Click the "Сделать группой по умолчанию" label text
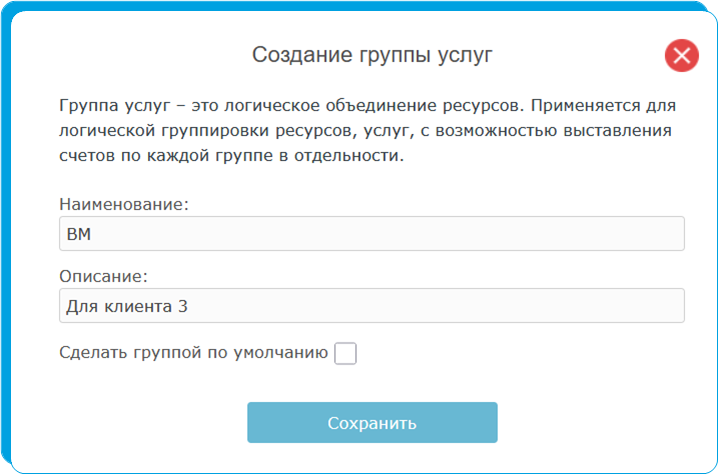The image size is (718, 474). [x=194, y=352]
